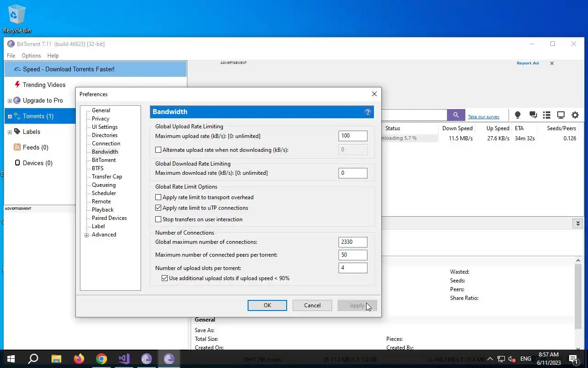Open the Take our survey link
Viewport: 588px width, 368px height.
pos(484,117)
